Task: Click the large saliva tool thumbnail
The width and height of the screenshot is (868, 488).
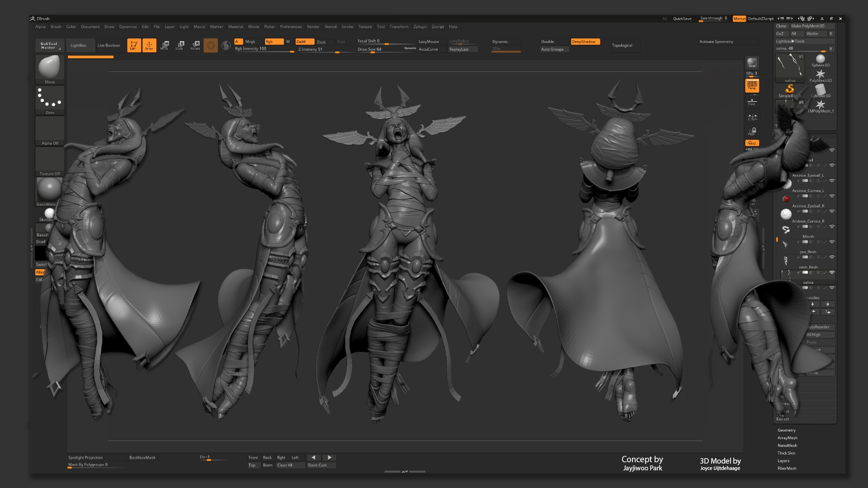Action: (790, 68)
